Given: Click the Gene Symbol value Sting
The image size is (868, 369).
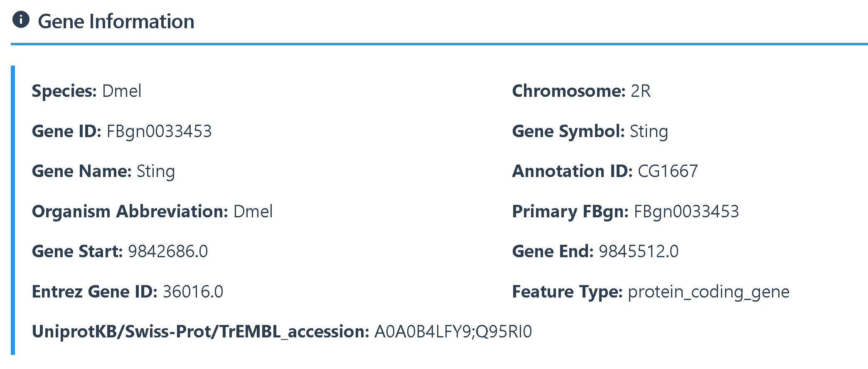Looking at the screenshot, I should pos(649,131).
